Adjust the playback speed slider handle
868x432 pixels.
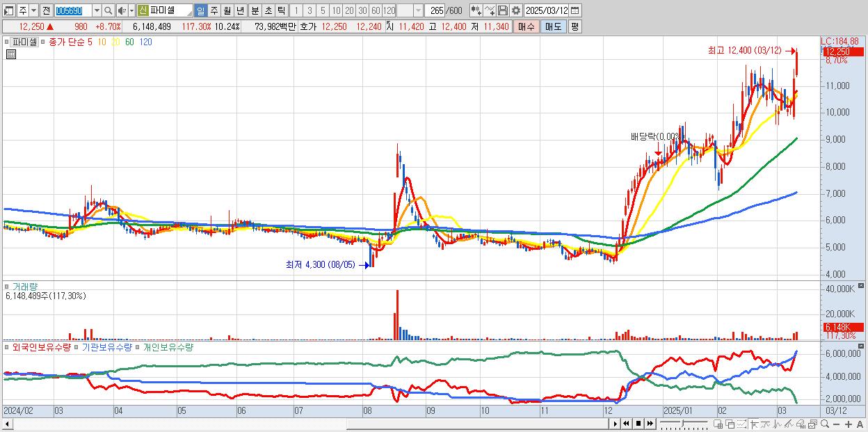683,423
